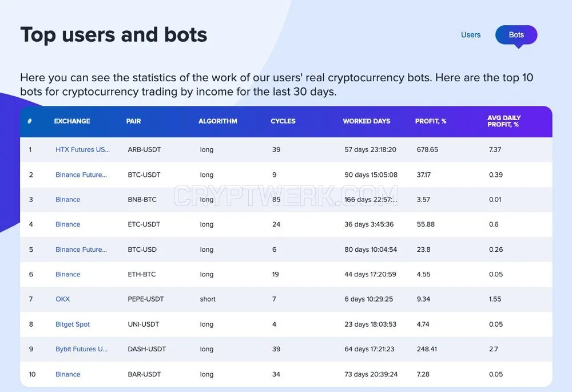The image size is (572, 392).
Task: Open the Bybit Futures U... link
Action: (x=81, y=349)
